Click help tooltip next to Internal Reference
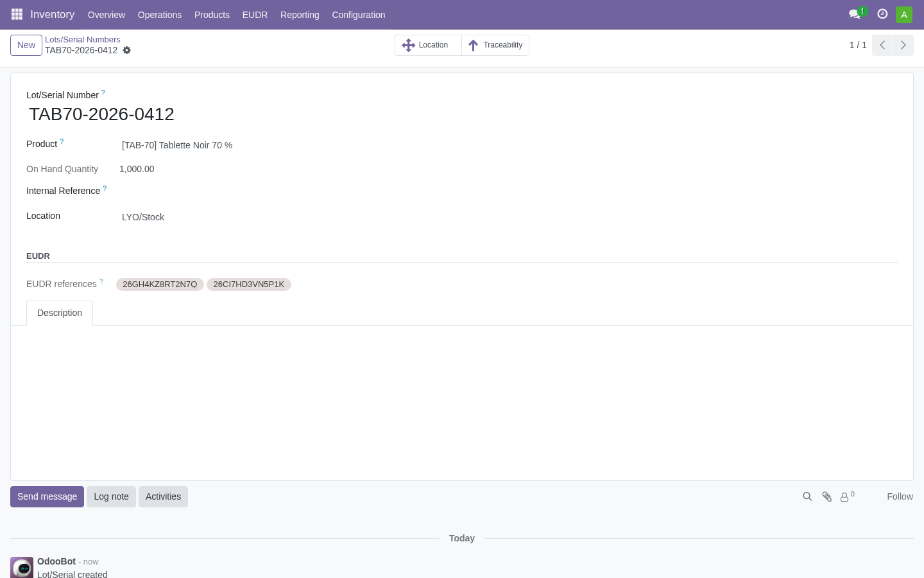 tap(105, 188)
